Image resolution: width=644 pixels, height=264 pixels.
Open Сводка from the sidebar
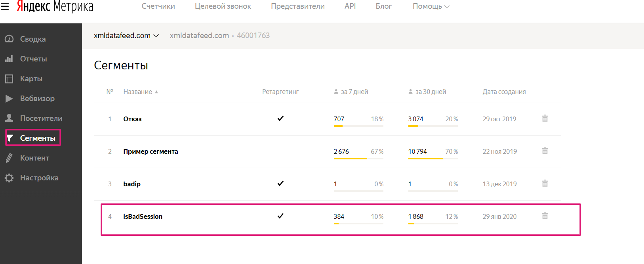pos(32,39)
